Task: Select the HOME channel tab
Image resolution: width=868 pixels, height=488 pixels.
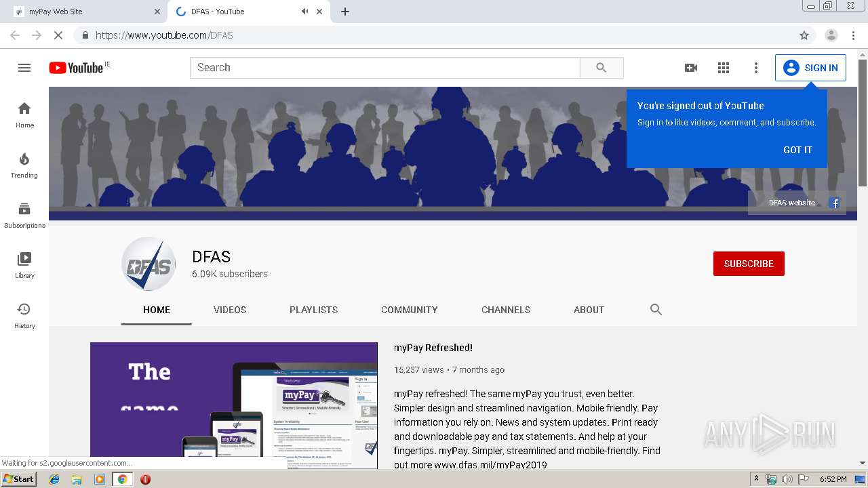Action: [157, 310]
